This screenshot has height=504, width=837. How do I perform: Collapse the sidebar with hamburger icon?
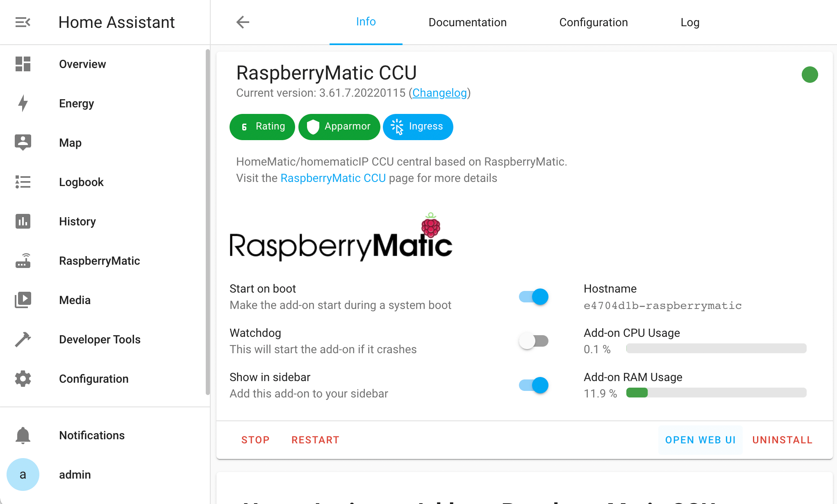pyautogui.click(x=23, y=22)
